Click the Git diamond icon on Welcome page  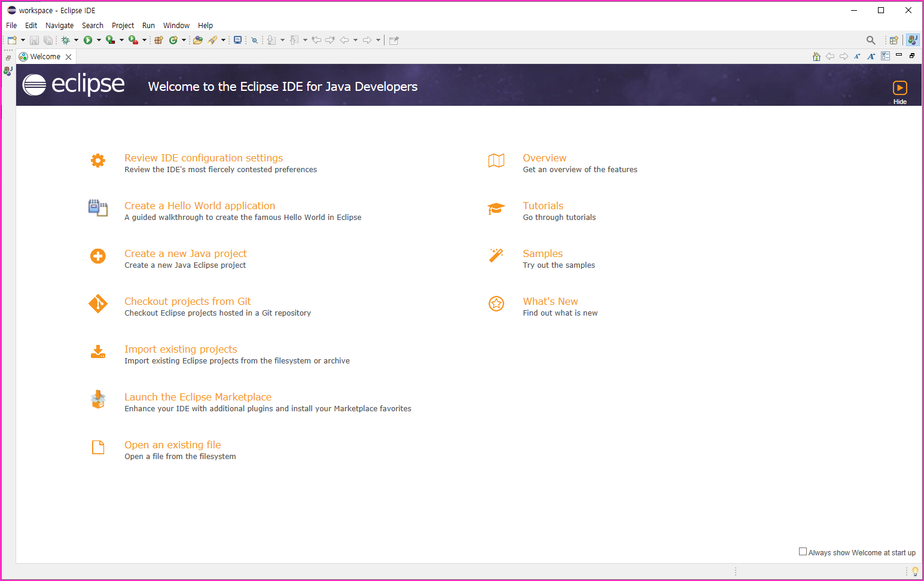98,304
